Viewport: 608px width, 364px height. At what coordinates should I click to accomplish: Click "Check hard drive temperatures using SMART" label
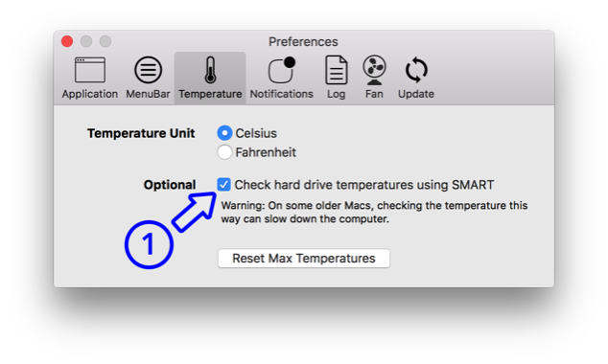point(364,185)
